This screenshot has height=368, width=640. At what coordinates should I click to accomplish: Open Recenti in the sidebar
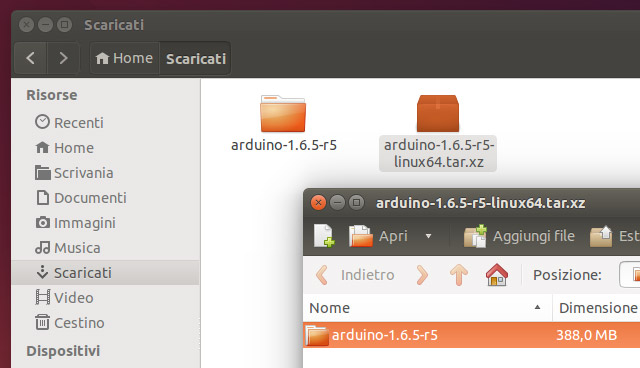(x=69, y=122)
